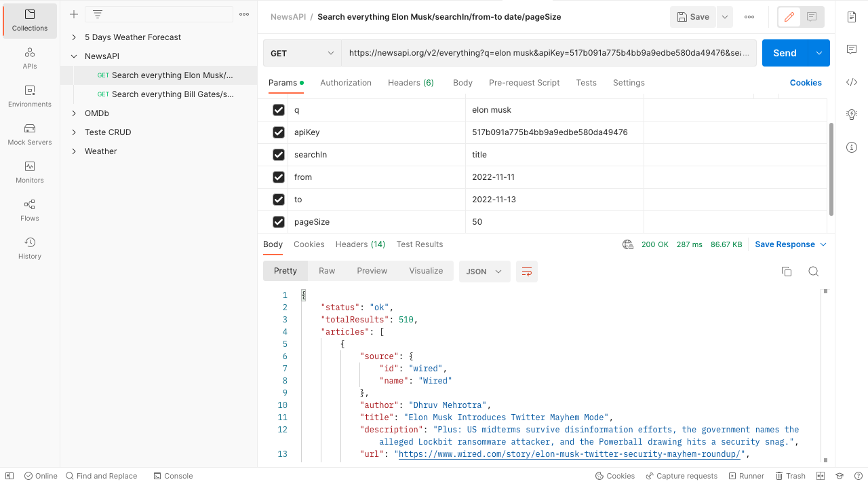Viewport: 868px width, 484px height.
Task: Switch to the Authorization tab
Action: tap(346, 83)
